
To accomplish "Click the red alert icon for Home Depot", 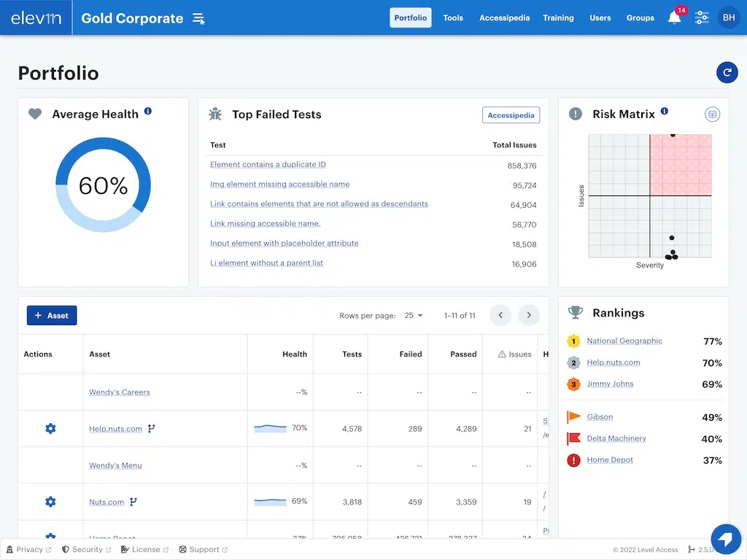I will click(573, 460).
